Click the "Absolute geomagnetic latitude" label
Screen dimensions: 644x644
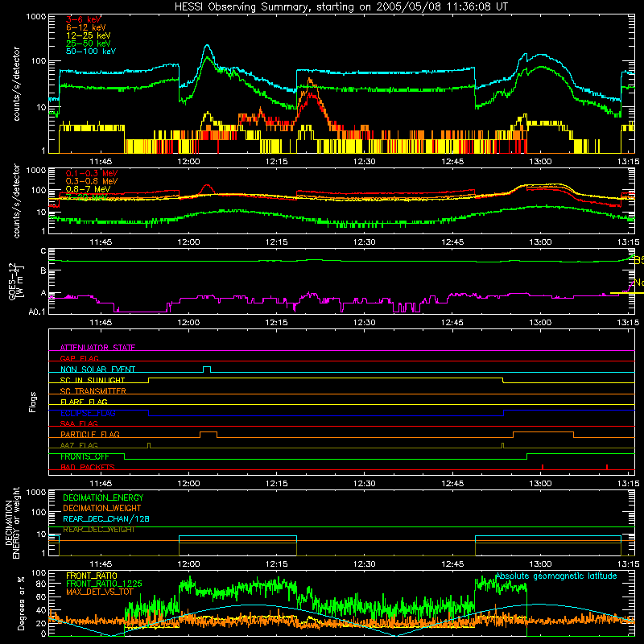coord(556,576)
